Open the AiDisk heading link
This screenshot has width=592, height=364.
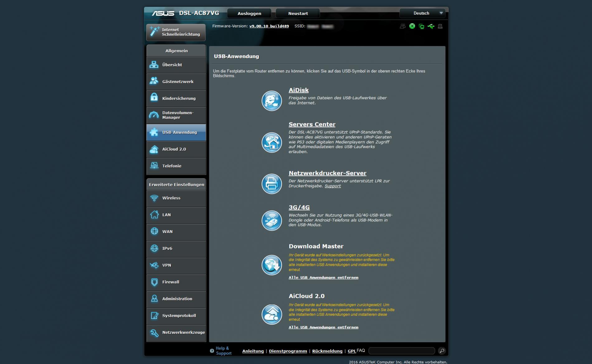(298, 90)
